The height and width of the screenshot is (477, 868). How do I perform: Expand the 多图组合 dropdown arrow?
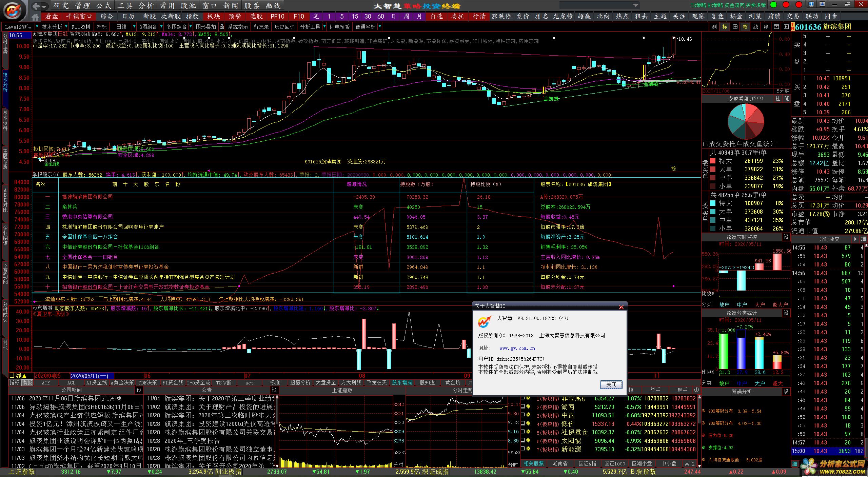(x=190, y=26)
